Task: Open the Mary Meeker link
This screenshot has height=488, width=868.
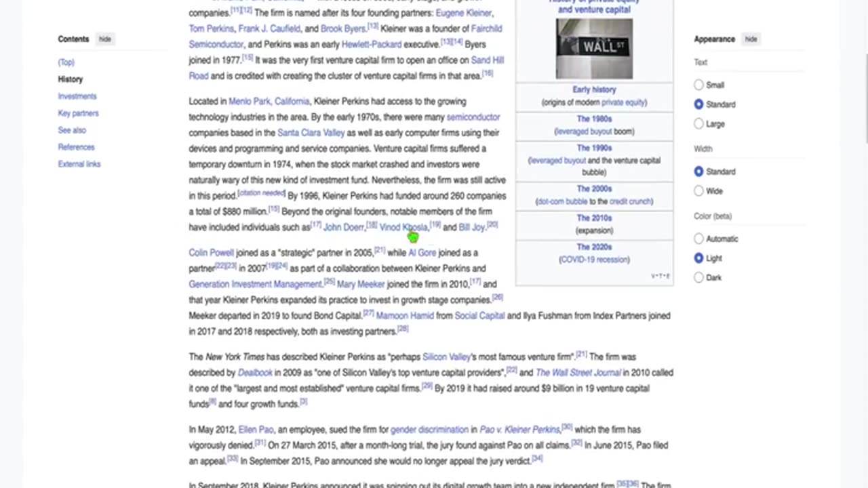Action: (x=361, y=284)
